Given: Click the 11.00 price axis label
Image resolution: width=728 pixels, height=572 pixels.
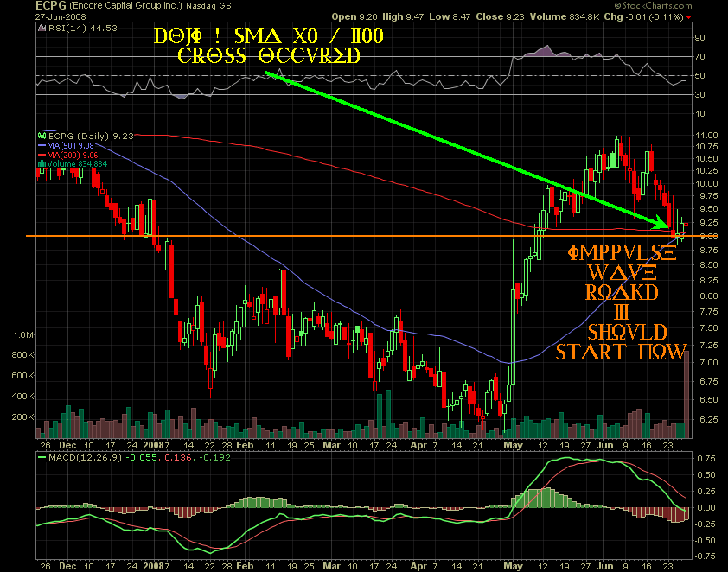Looking at the screenshot, I should [706, 136].
